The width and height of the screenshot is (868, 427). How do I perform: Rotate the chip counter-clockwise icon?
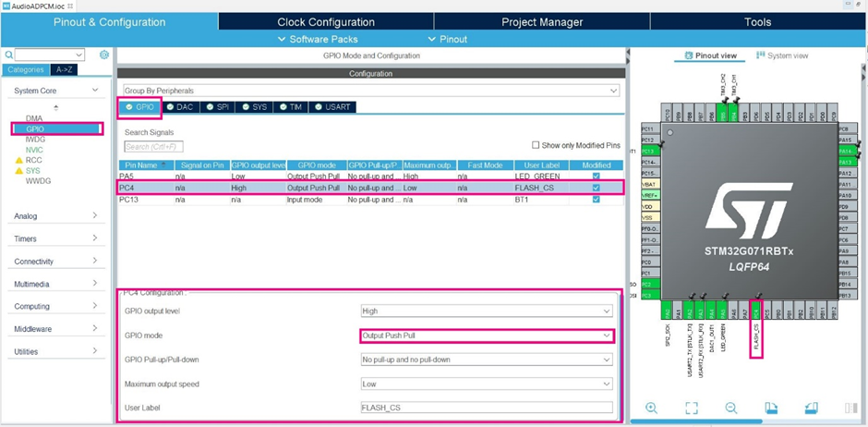[811, 409]
